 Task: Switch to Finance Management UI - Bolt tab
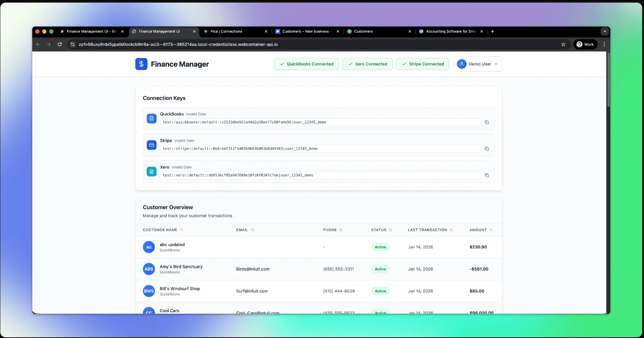click(91, 31)
